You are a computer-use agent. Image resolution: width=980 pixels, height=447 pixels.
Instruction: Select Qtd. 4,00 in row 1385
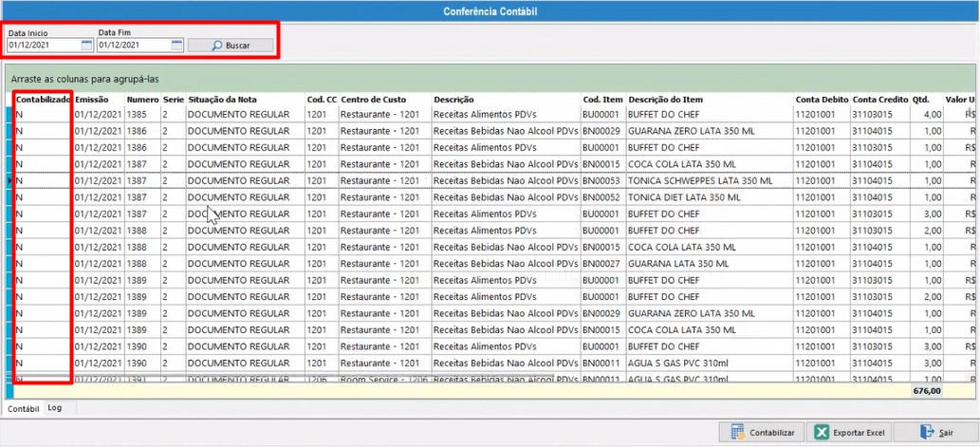(x=926, y=115)
